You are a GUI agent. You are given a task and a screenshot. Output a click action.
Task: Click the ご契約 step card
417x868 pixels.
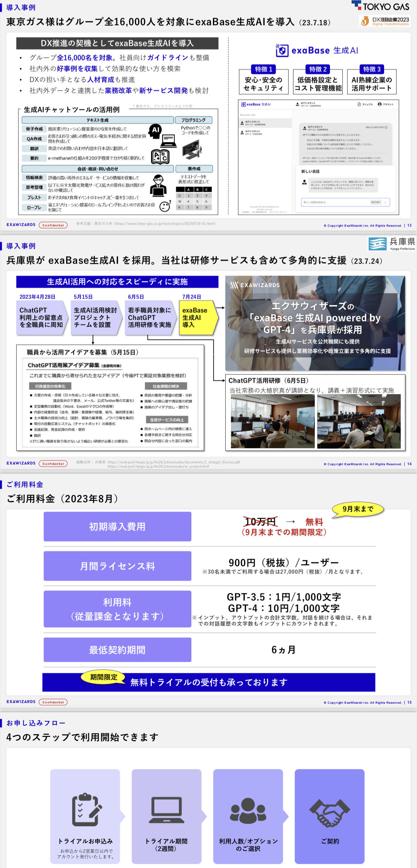[x=330, y=816]
